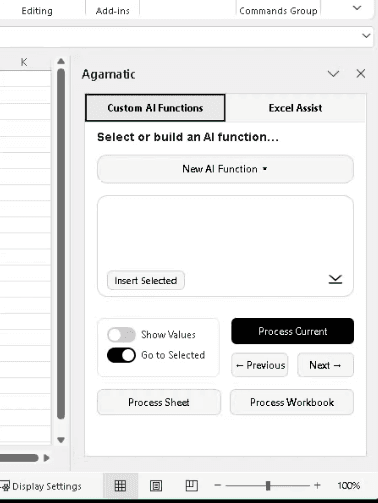Click the zoom slider handle
Image resolution: width=378 pixels, height=503 pixels.
tap(268, 486)
